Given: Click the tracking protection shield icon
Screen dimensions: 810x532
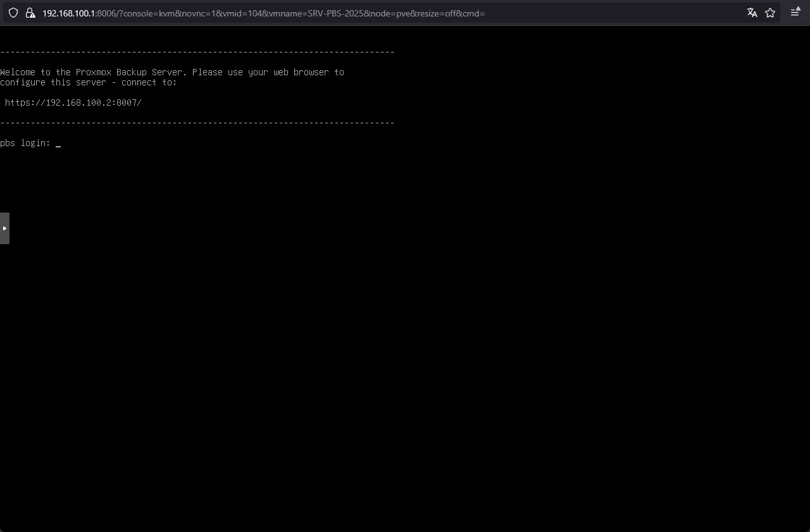Looking at the screenshot, I should (x=13, y=13).
